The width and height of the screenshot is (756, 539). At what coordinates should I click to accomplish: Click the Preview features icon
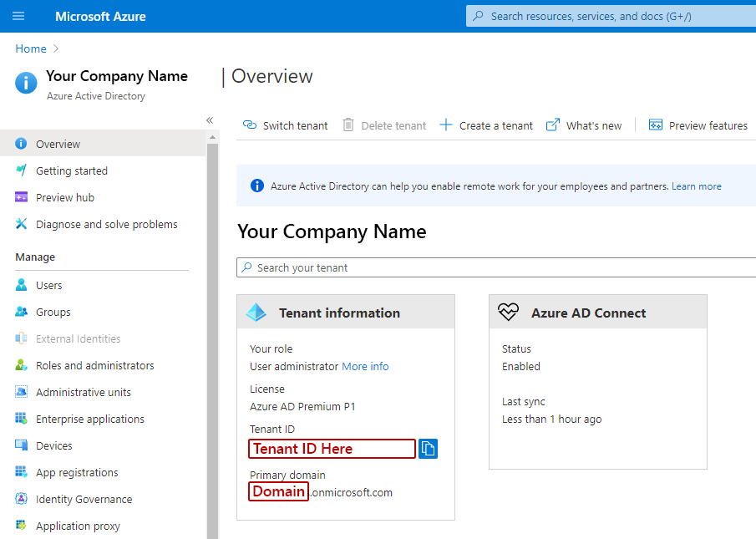click(x=656, y=125)
